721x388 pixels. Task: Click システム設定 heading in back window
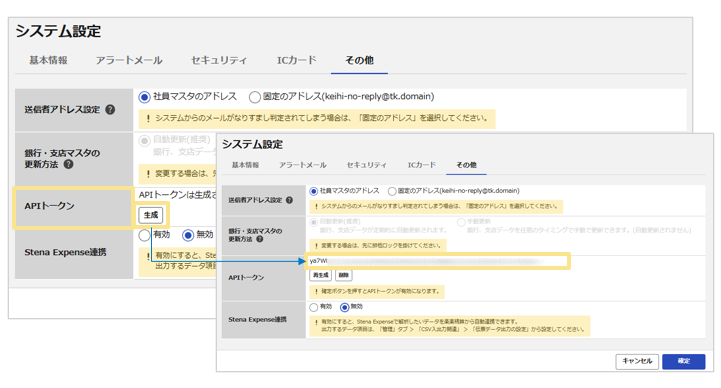point(58,31)
